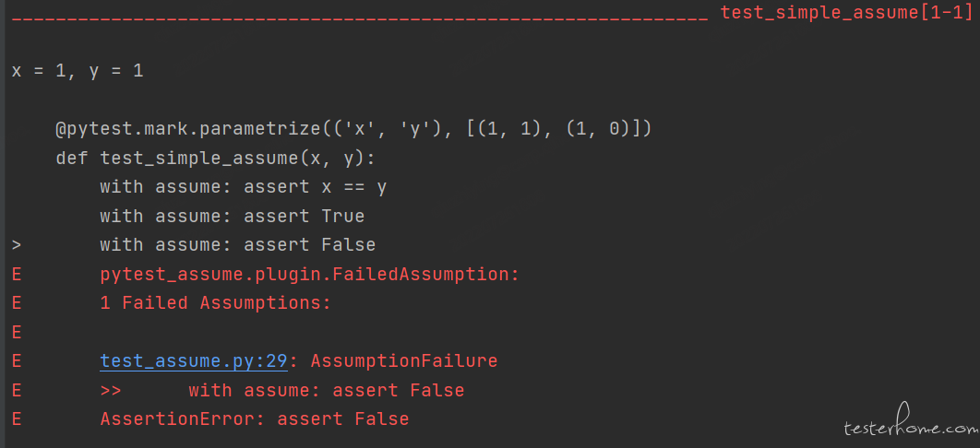Click the '>' failure marker in gutter
Viewport: 980px width, 448px height.
17,244
